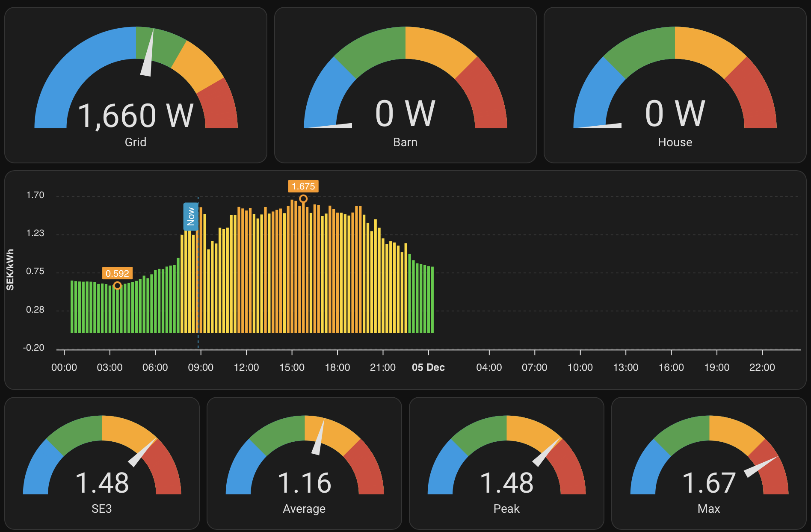Open the Grid power gauge card
811x532 pixels.
point(136,85)
